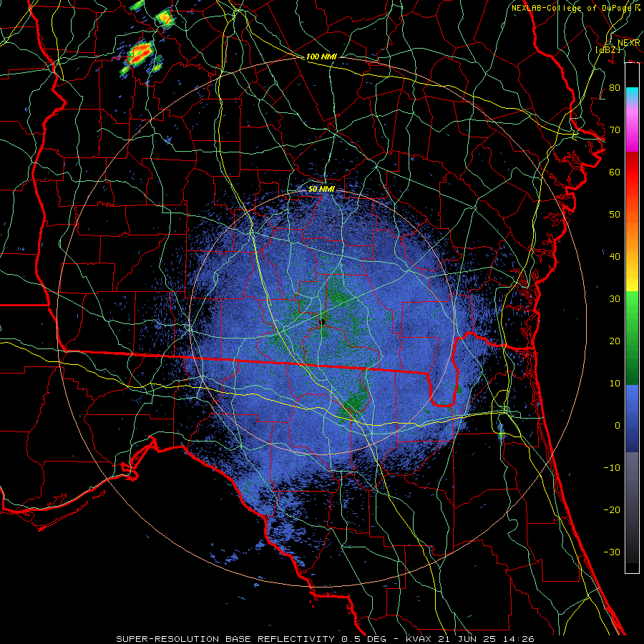Click the cyan segment of the reflectivity color bar
The image size is (644, 644).
(632, 93)
